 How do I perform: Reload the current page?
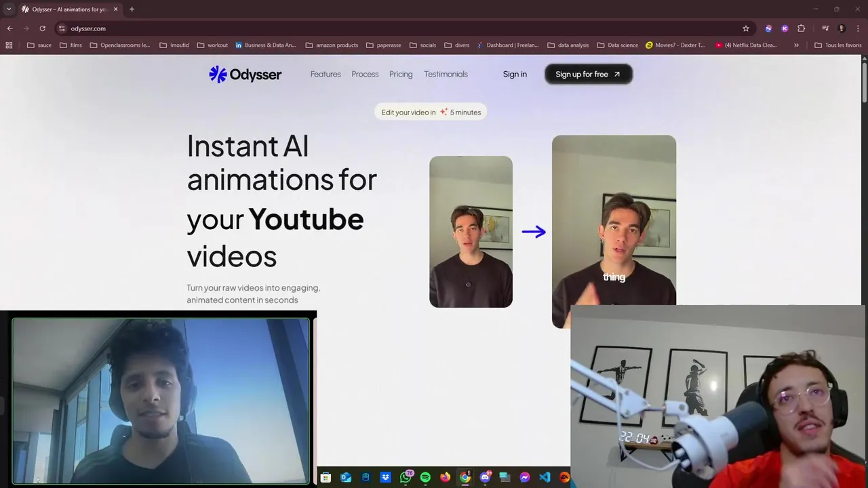(x=42, y=28)
